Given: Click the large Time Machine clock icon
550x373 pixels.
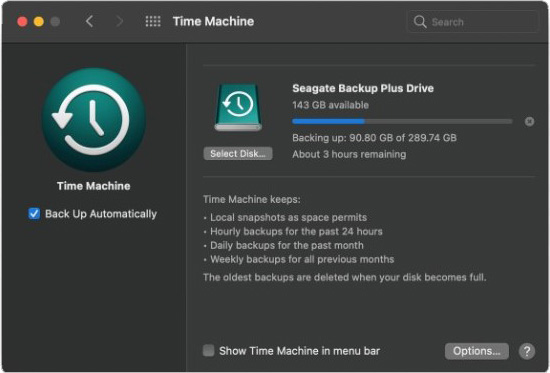Looking at the screenshot, I should (94, 120).
